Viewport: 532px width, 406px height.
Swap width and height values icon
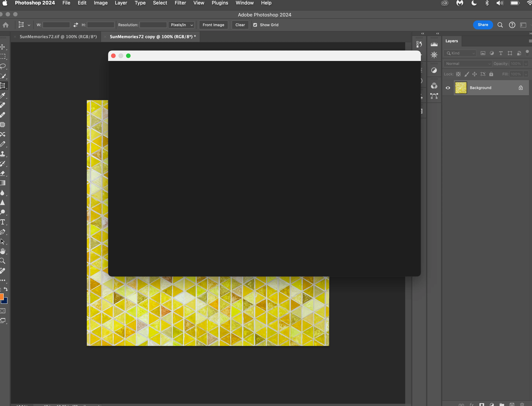tap(76, 25)
